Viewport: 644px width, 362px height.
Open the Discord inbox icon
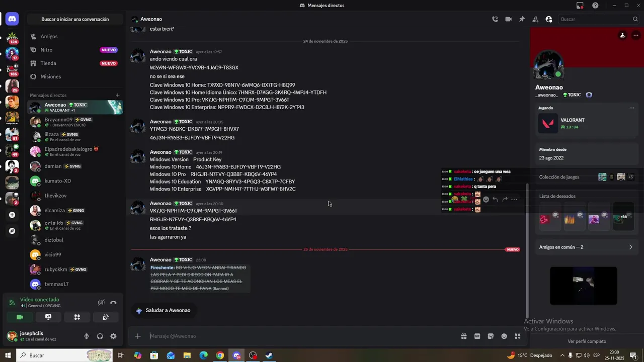coord(580,6)
